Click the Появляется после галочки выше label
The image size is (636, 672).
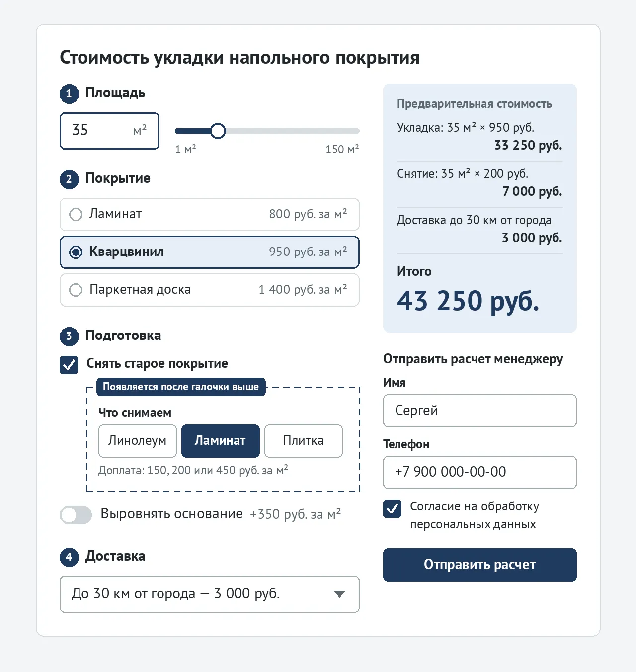point(181,387)
